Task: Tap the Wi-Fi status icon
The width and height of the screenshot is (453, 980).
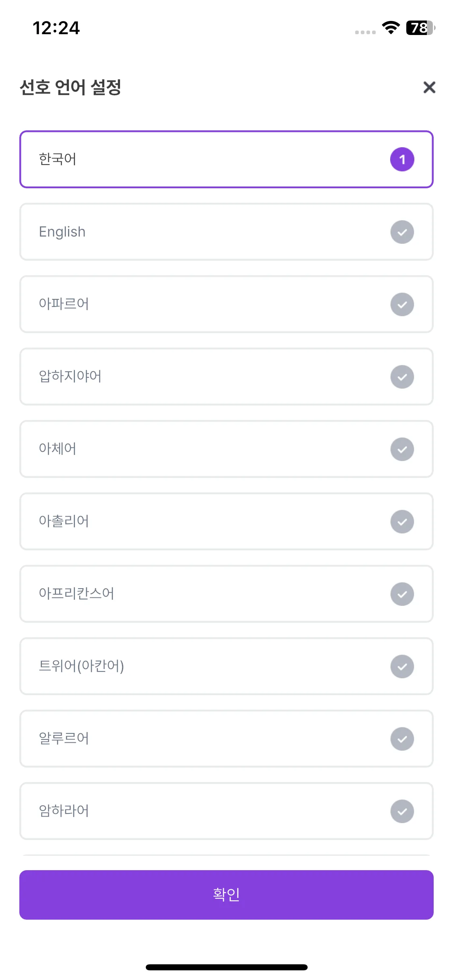Action: [391, 27]
